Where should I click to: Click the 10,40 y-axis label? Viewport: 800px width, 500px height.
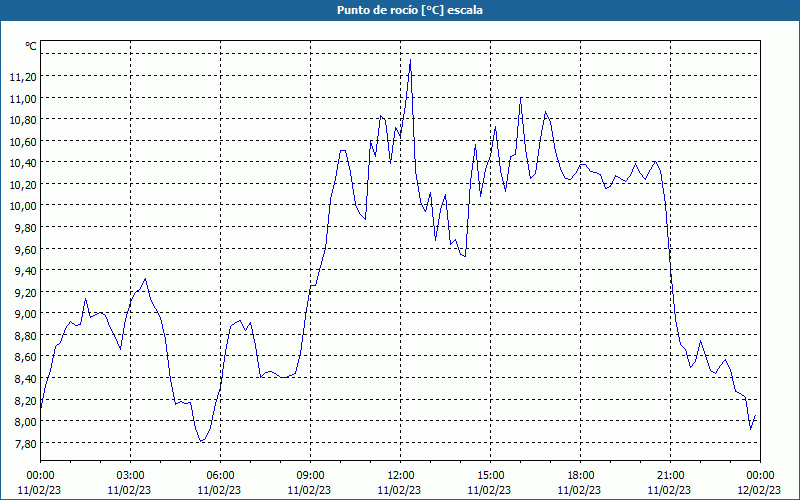(23, 163)
